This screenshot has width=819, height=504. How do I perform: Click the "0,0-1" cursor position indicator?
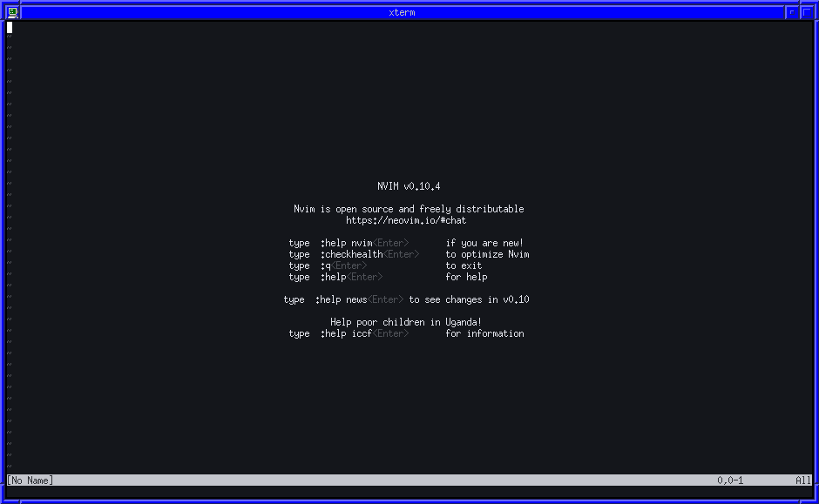730,480
